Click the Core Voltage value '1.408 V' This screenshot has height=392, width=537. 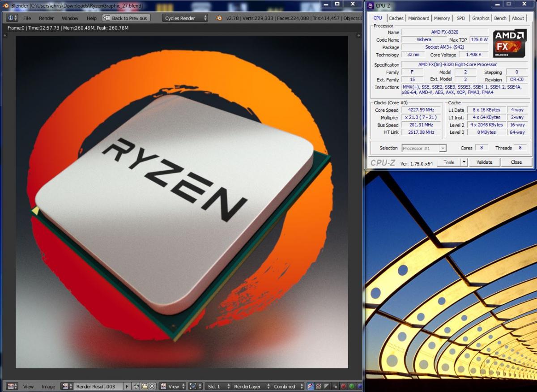tap(474, 55)
